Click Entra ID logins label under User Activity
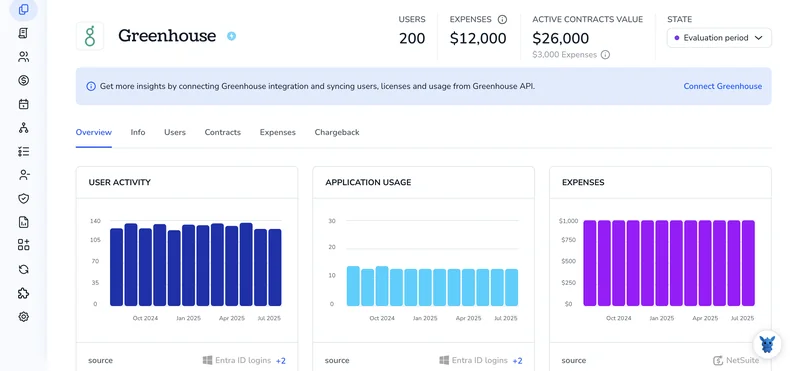Viewport: 800px width, 371px height. pyautogui.click(x=243, y=360)
